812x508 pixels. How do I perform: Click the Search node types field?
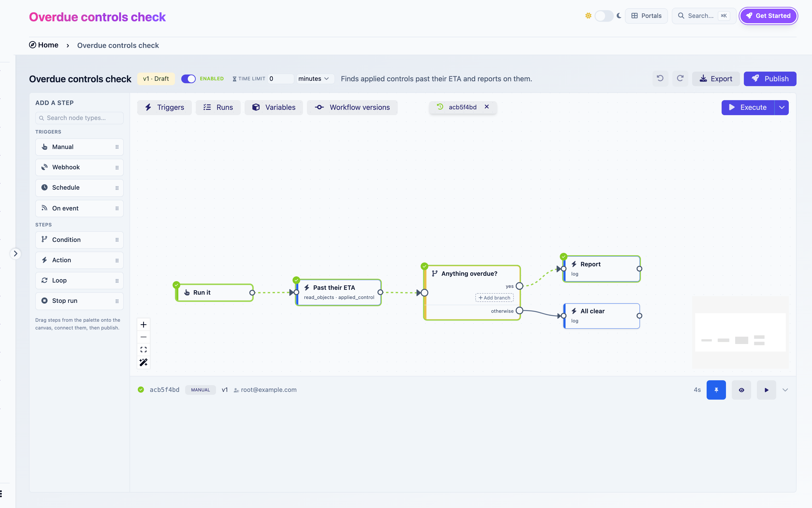(x=80, y=118)
